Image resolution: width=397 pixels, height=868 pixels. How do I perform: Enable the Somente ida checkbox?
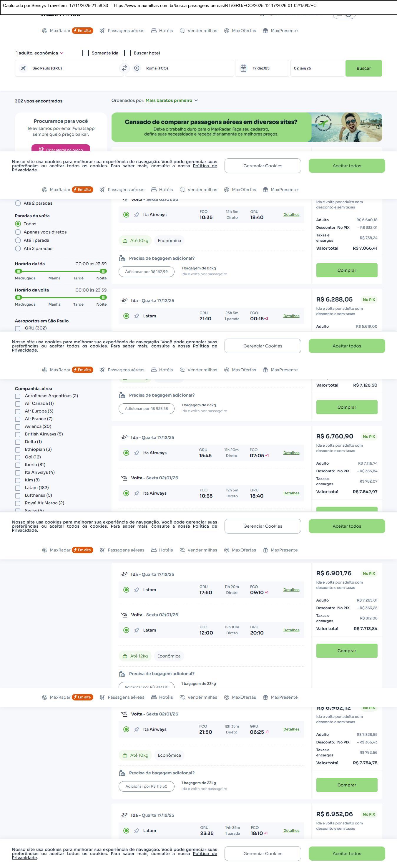point(86,53)
